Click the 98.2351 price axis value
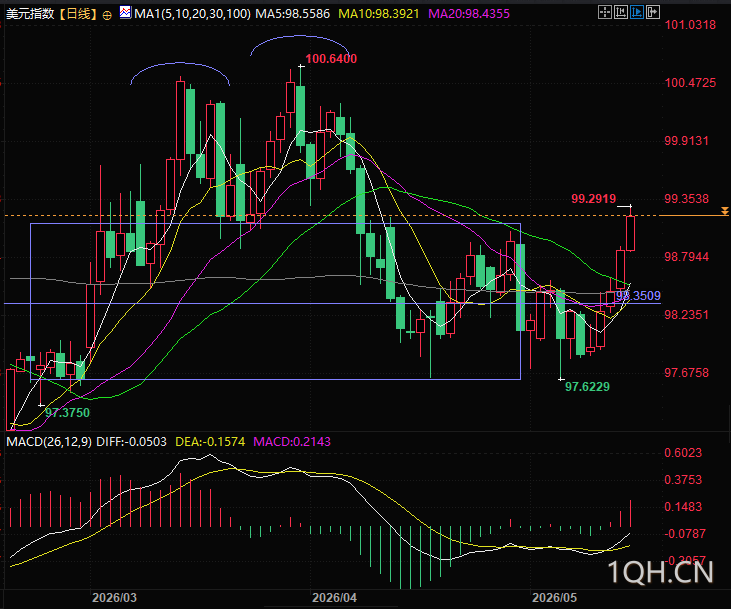731x609 pixels. click(x=686, y=315)
